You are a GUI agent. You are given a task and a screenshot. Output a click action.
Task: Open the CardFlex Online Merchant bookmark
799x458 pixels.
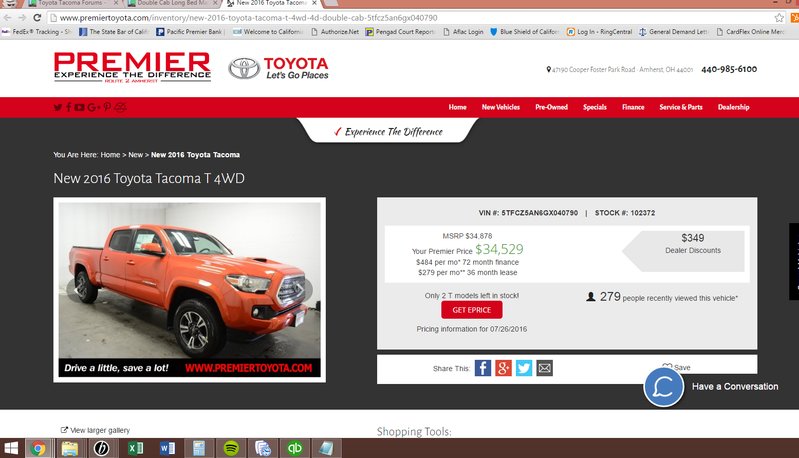pyautogui.click(x=750, y=32)
